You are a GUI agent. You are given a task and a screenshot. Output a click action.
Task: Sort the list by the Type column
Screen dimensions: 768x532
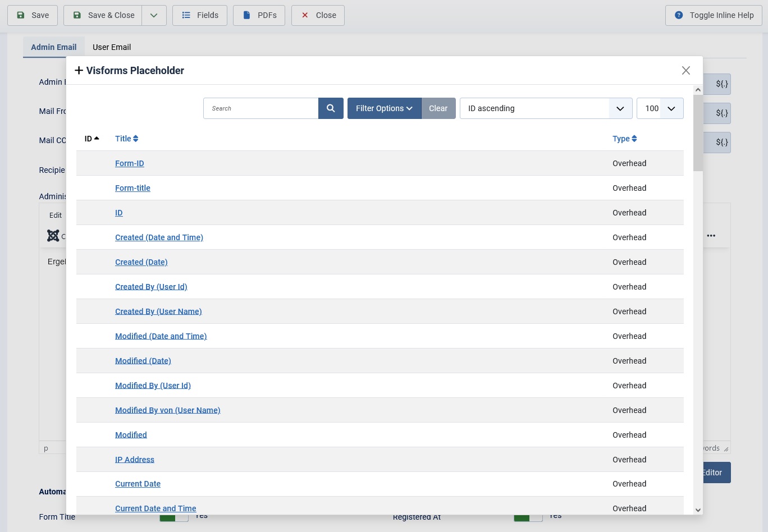(624, 139)
